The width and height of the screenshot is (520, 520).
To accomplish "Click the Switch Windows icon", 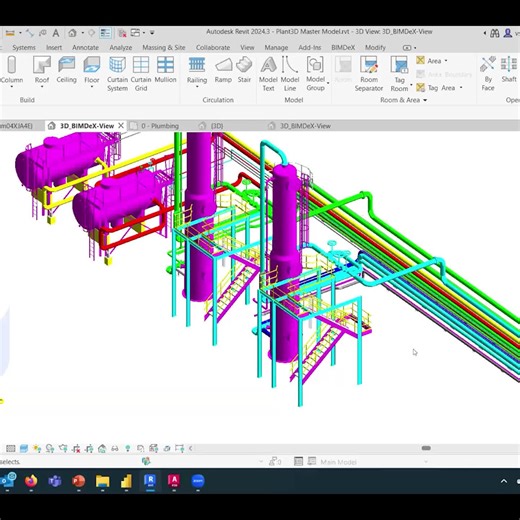I will click(135, 33).
